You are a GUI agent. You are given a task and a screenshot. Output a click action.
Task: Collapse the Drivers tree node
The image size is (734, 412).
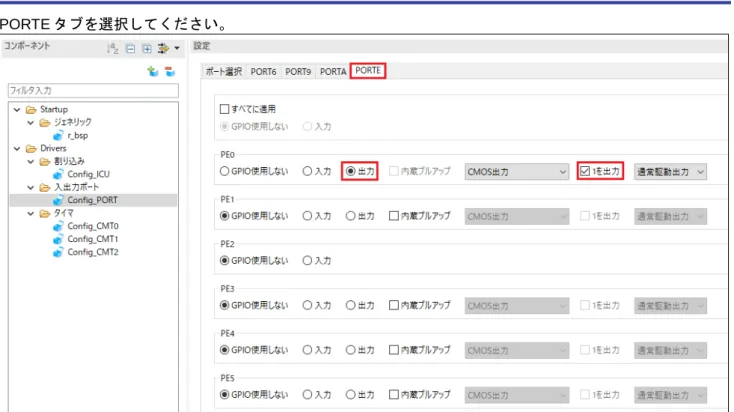click(x=17, y=149)
